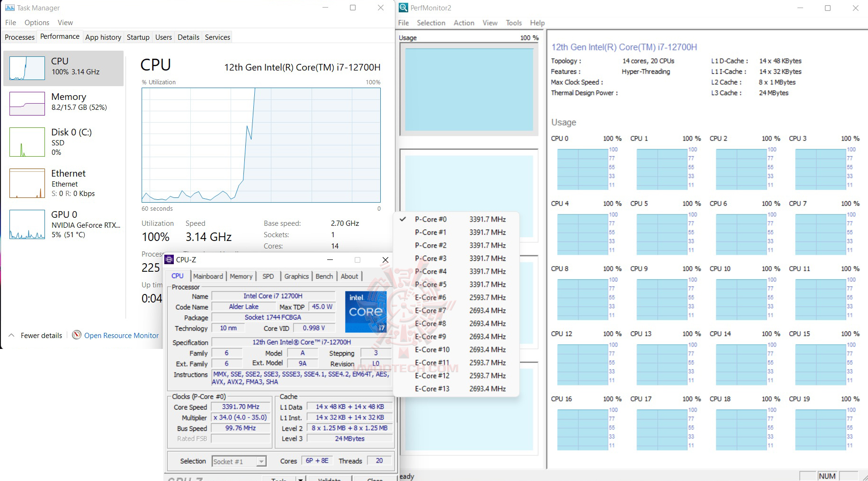The height and width of the screenshot is (481, 868).
Task: Select the CPU item in Task Manager sidebar
Action: (63, 68)
